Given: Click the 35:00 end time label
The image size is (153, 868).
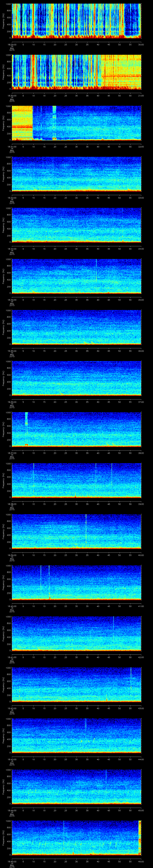Looking at the screenshot, I should coord(141,300).
